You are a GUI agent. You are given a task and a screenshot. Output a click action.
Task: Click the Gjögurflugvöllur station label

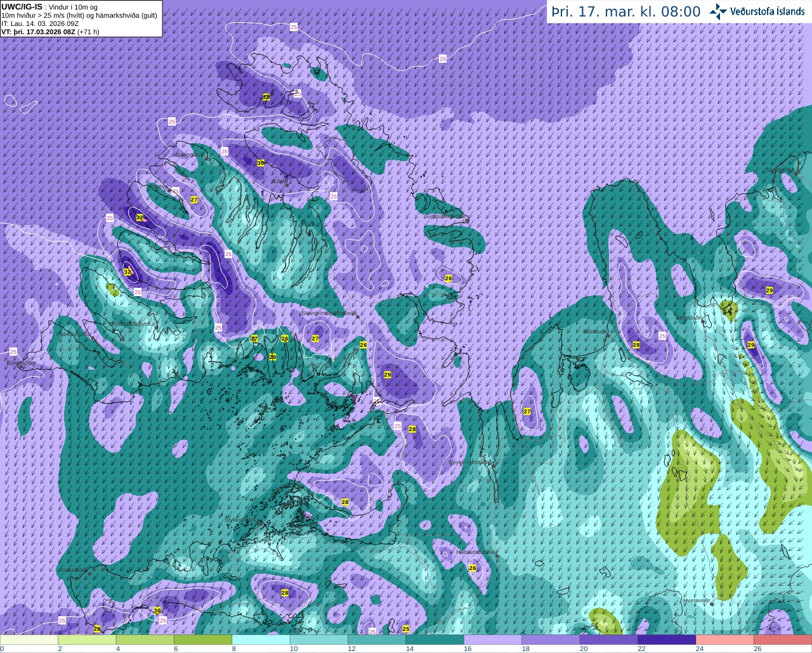pos(446,216)
